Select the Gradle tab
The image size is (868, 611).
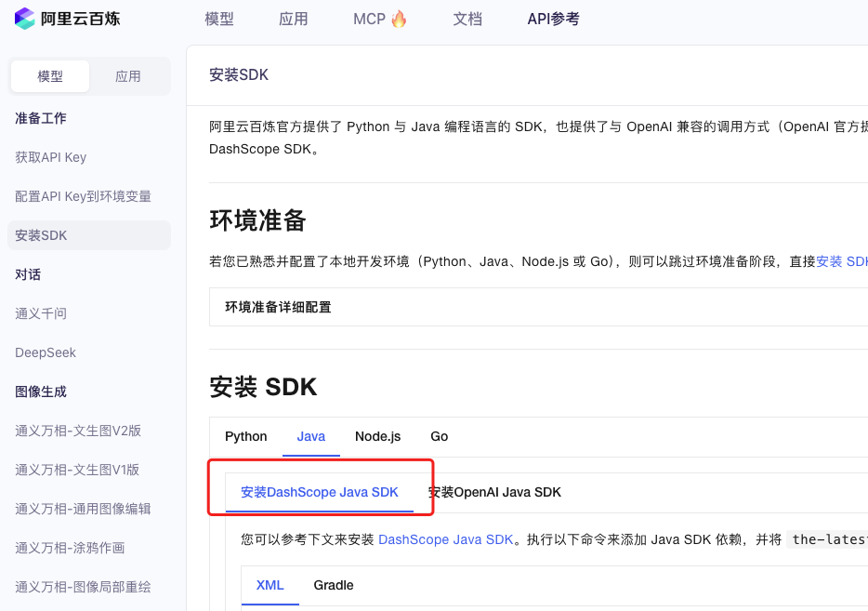(334, 585)
